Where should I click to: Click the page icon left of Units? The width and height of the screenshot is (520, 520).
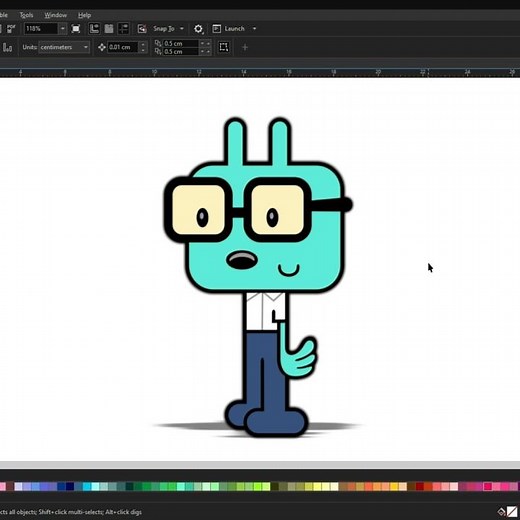coord(7,48)
